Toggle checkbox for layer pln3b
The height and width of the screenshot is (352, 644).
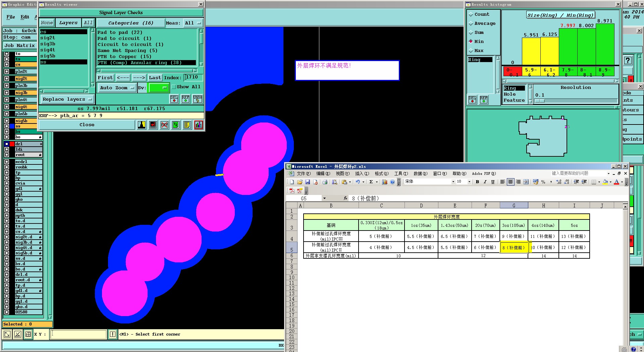click(x=7, y=86)
